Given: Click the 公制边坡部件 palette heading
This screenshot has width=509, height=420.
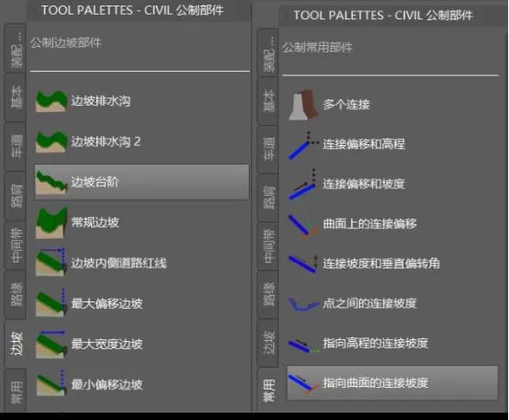Looking at the screenshot, I should [x=66, y=42].
